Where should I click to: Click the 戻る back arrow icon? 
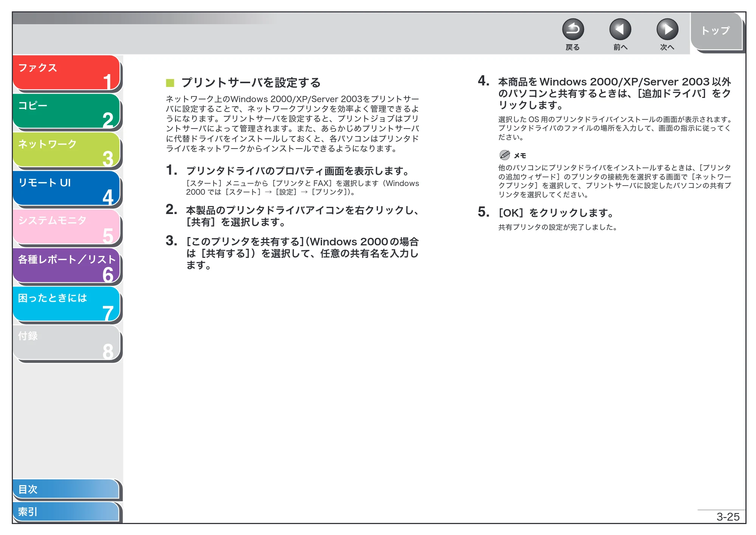[573, 29]
